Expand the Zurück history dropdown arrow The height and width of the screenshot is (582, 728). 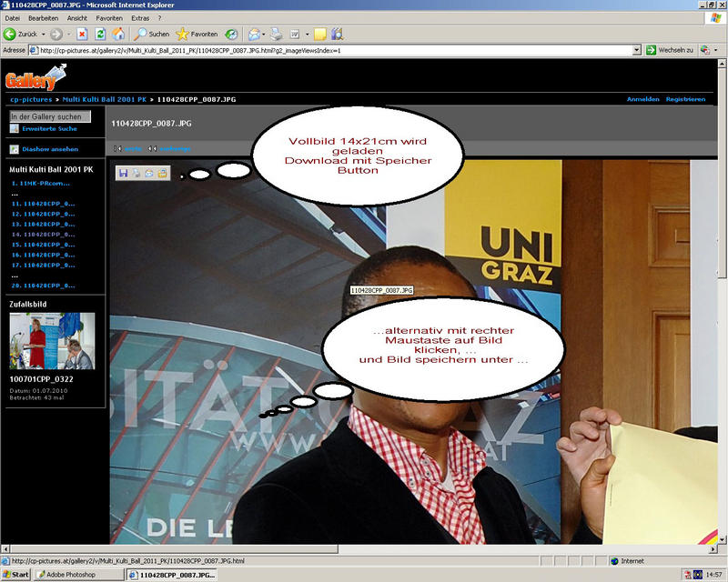tap(45, 34)
